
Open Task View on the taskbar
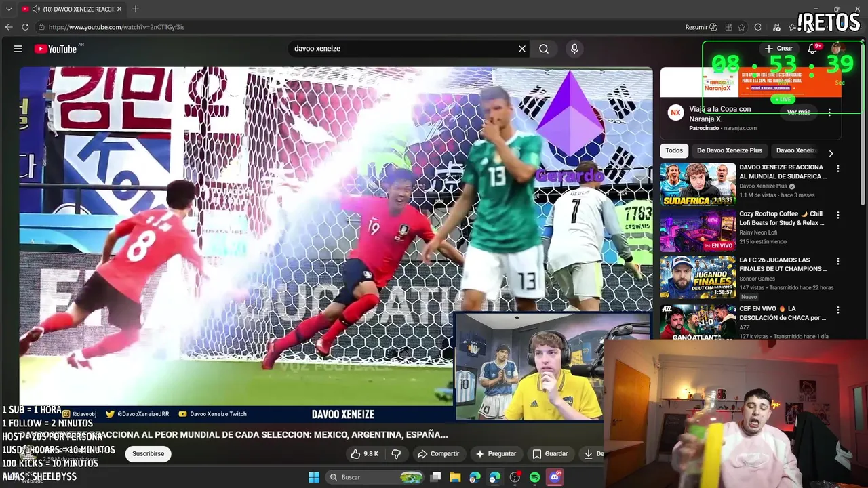pyautogui.click(x=436, y=477)
